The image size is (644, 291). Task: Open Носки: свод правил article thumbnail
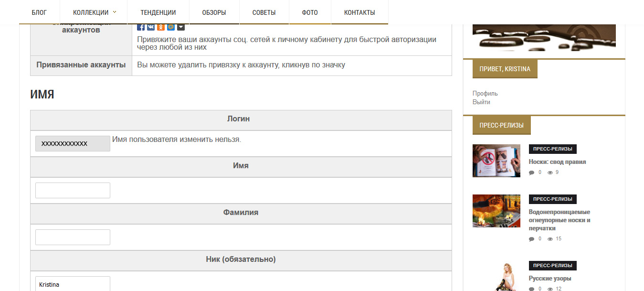(x=496, y=161)
